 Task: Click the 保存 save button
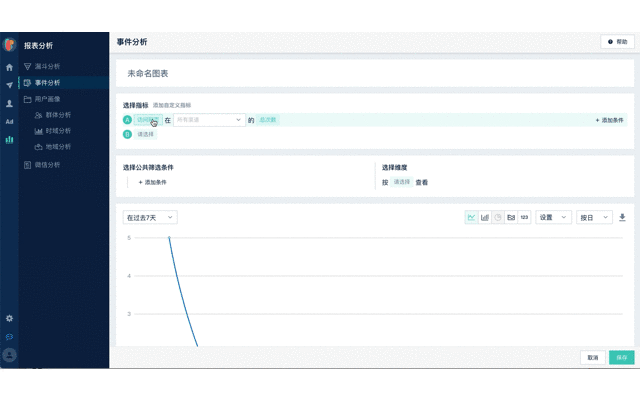[x=621, y=357]
